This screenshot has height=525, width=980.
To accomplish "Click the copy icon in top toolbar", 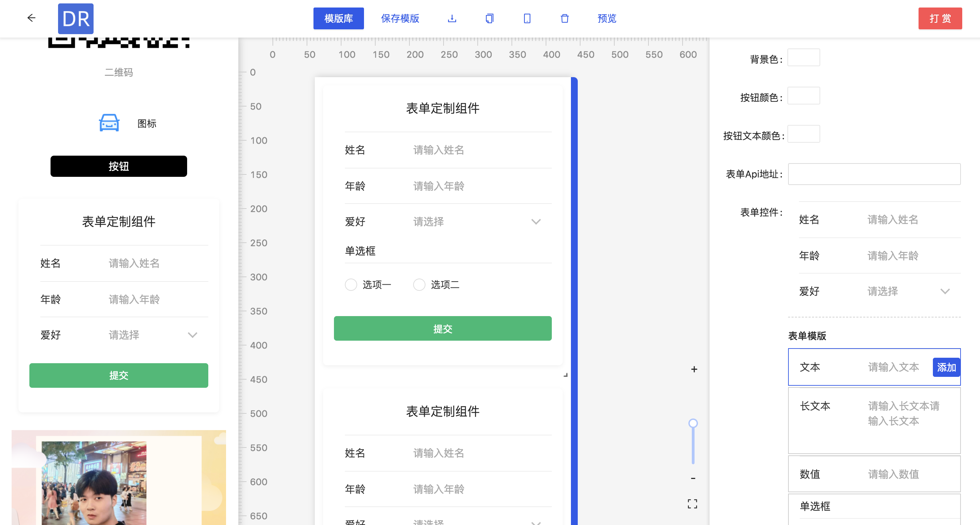I will 489,18.
